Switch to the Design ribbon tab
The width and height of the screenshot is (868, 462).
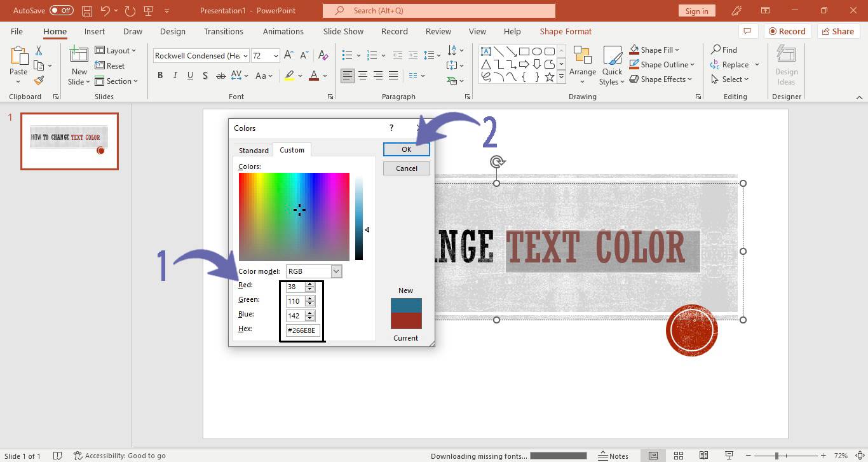[173, 31]
